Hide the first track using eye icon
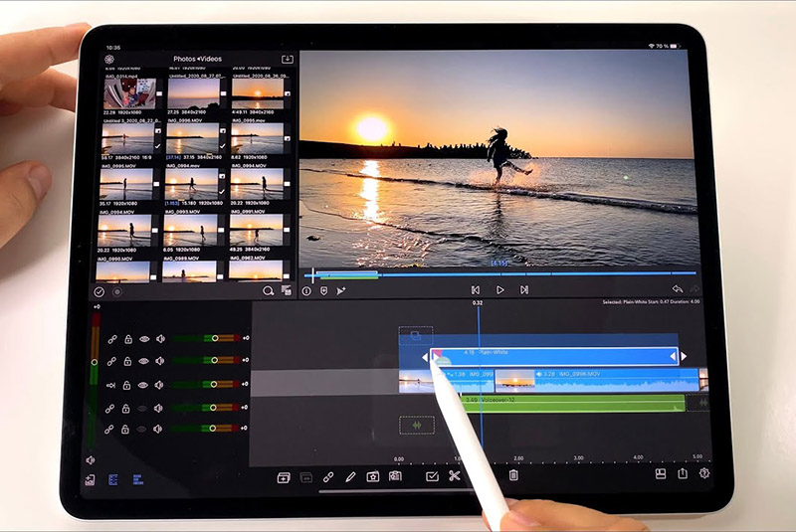Screen dimensions: 796x532 tap(143, 339)
